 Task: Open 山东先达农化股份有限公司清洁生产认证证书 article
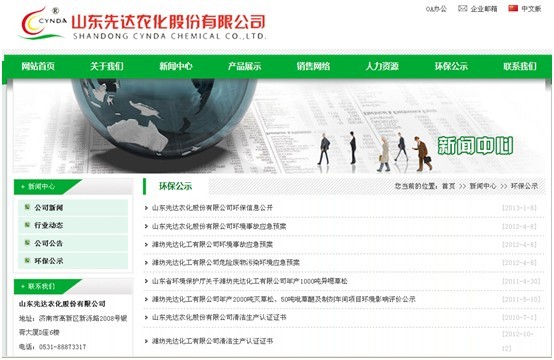(x=219, y=317)
